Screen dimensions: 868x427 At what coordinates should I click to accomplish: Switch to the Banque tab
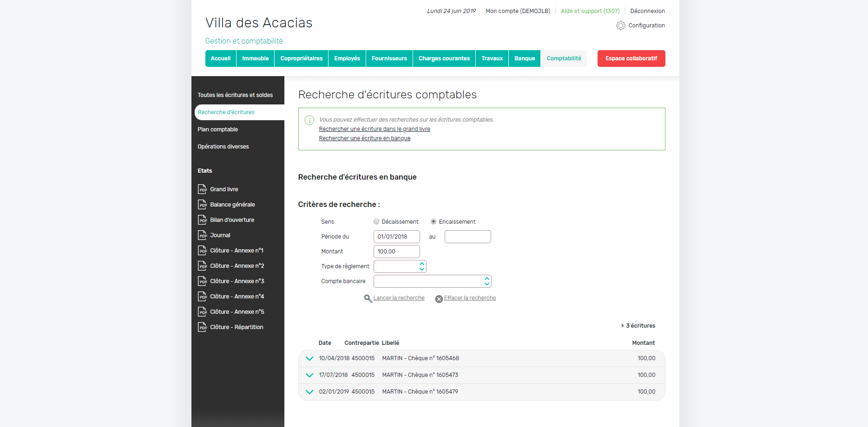525,58
